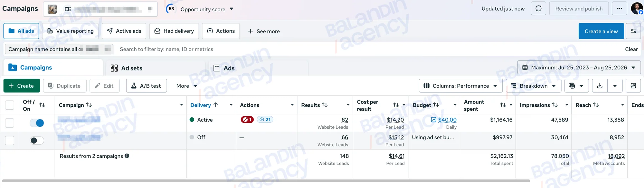Sort by Budget column arrows
The image size is (644, 188).
point(436,105)
